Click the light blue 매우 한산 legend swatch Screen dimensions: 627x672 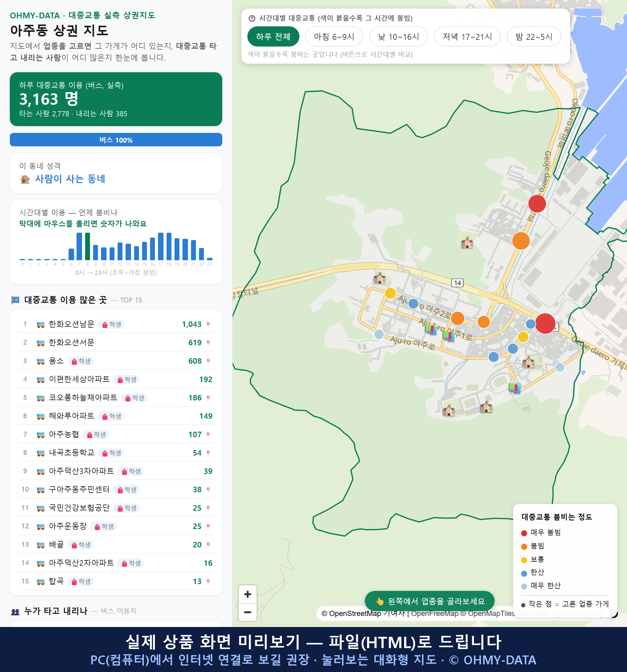click(524, 587)
